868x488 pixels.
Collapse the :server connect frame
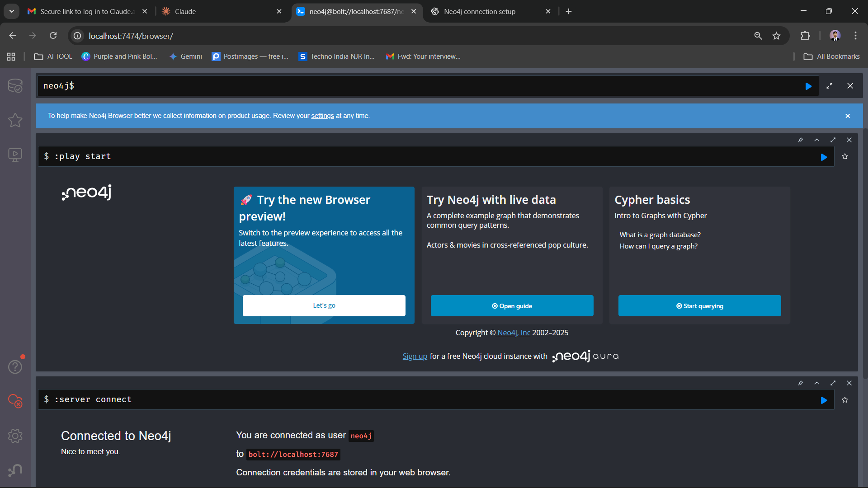817,383
